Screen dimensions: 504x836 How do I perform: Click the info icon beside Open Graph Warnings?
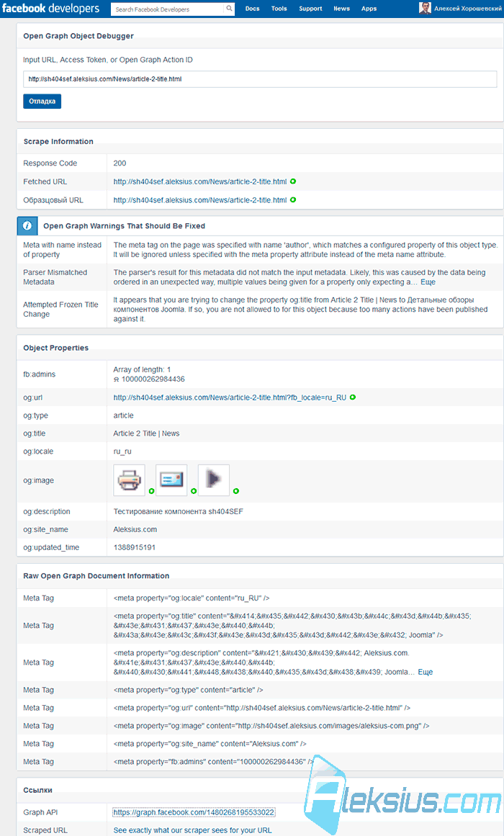pyautogui.click(x=27, y=225)
